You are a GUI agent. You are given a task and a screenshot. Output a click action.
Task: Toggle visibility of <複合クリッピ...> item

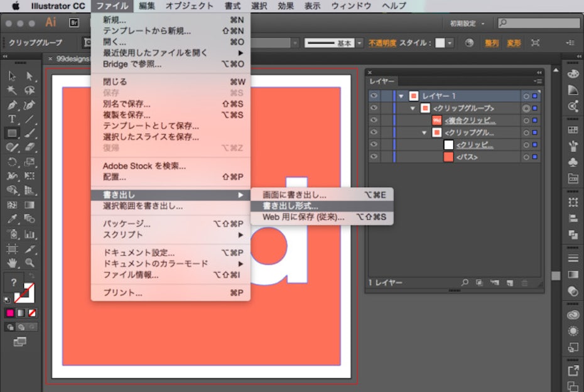[x=374, y=120]
